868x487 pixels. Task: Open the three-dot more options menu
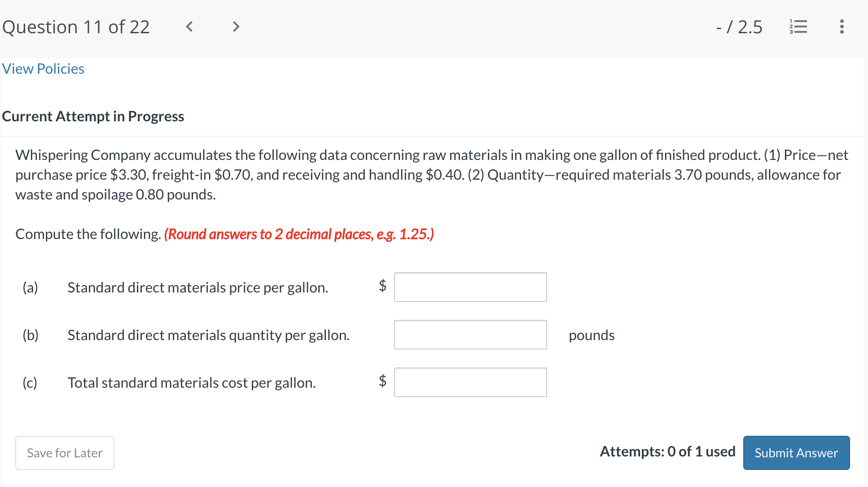point(842,27)
